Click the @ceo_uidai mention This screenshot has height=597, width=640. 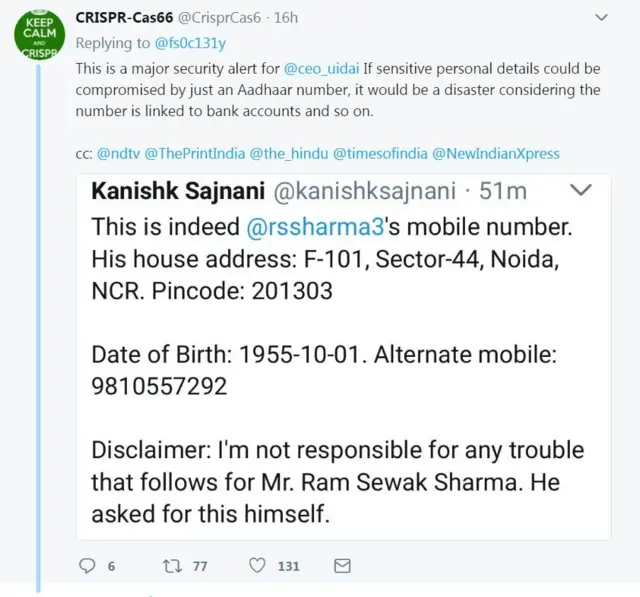point(324,68)
